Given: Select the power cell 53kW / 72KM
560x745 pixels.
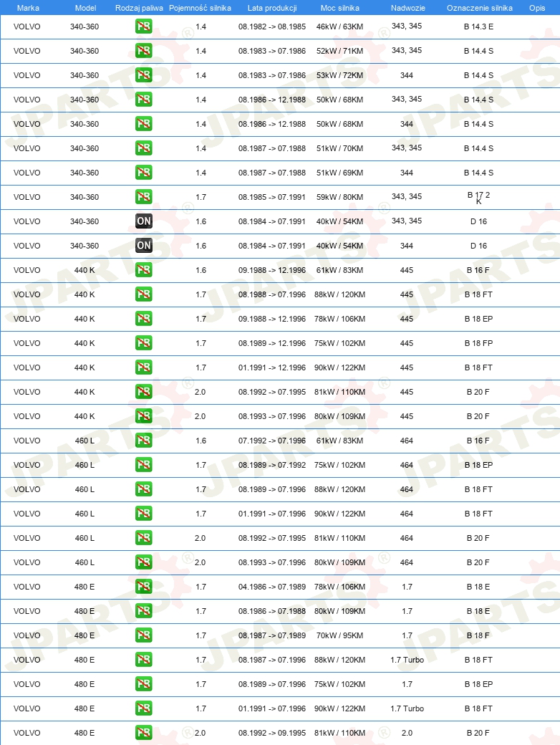Looking at the screenshot, I should pos(340,75).
